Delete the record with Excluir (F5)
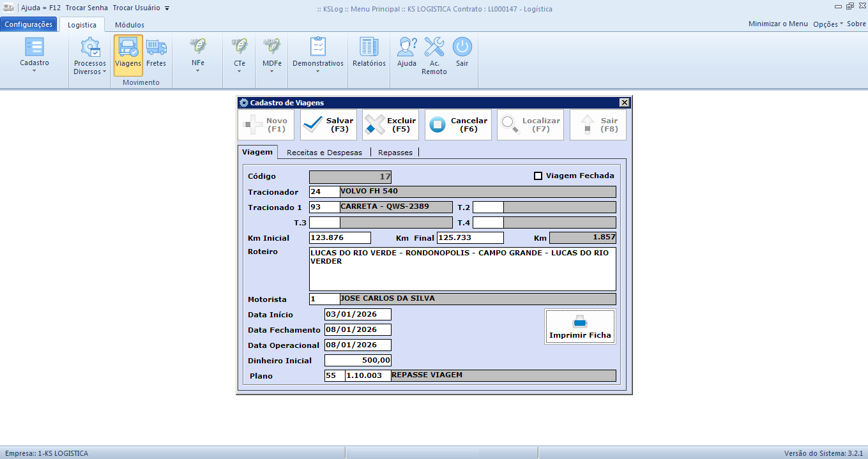Screen dimensions: 868x459 390,124
